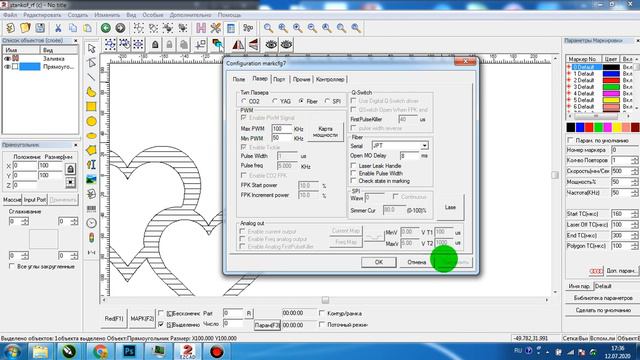Switch to the Порт tab
640x360 pixels.
point(279,80)
